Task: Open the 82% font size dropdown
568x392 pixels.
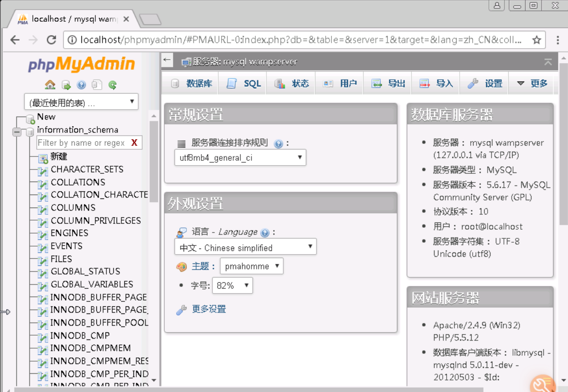Action: point(233,285)
